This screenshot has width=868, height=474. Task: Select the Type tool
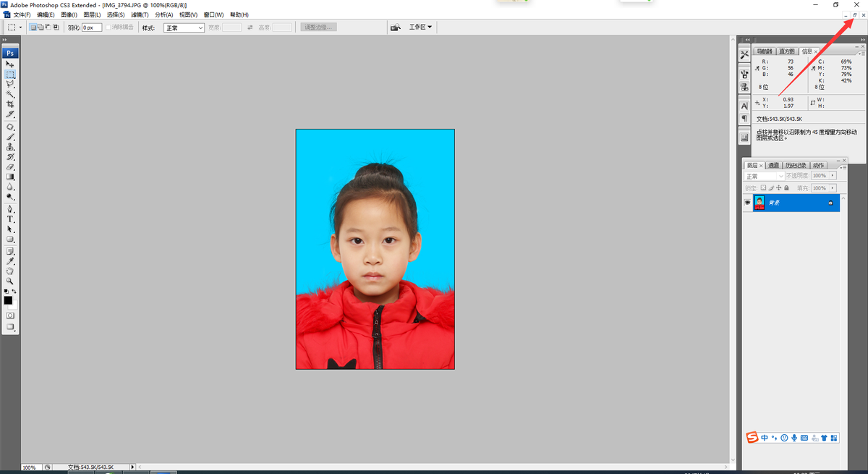(x=10, y=219)
